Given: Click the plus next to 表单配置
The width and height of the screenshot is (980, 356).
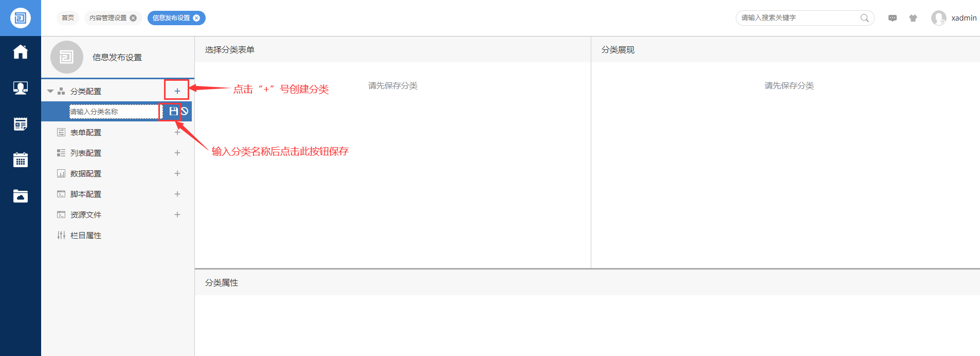Looking at the screenshot, I should pyautogui.click(x=177, y=132).
